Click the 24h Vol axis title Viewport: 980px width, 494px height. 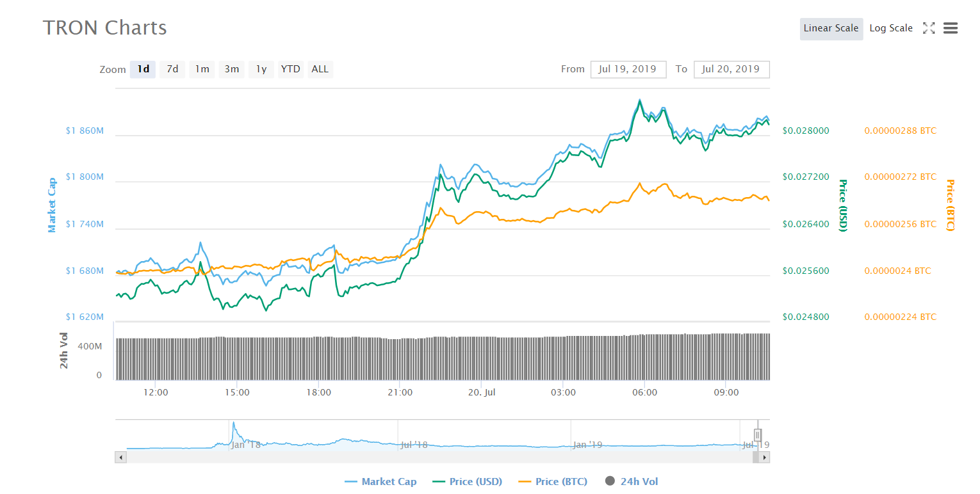tap(64, 351)
